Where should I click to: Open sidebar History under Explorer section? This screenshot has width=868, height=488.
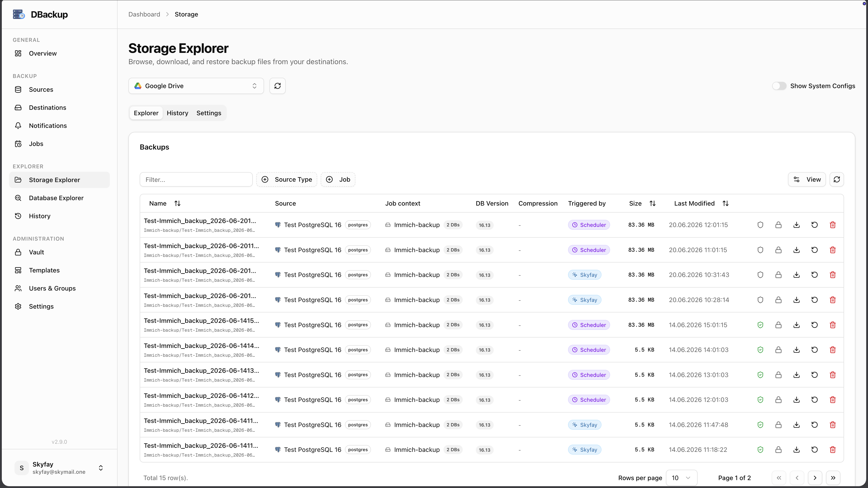tap(59, 216)
